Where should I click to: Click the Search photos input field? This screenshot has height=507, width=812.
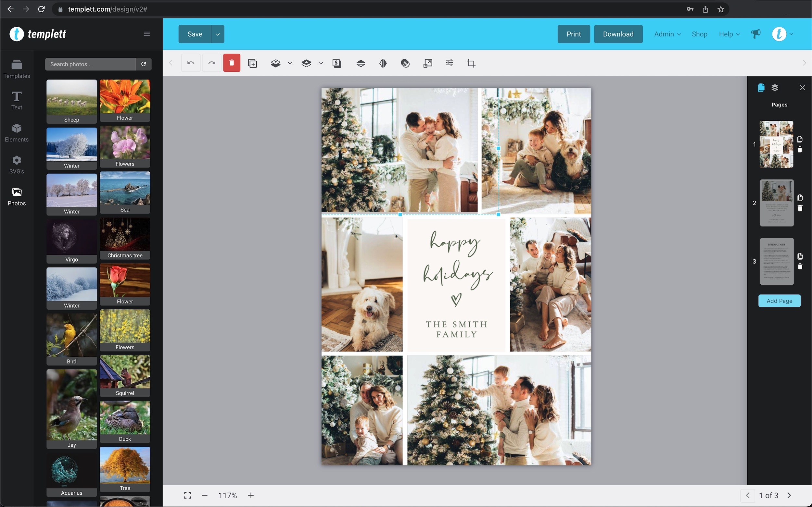point(91,64)
